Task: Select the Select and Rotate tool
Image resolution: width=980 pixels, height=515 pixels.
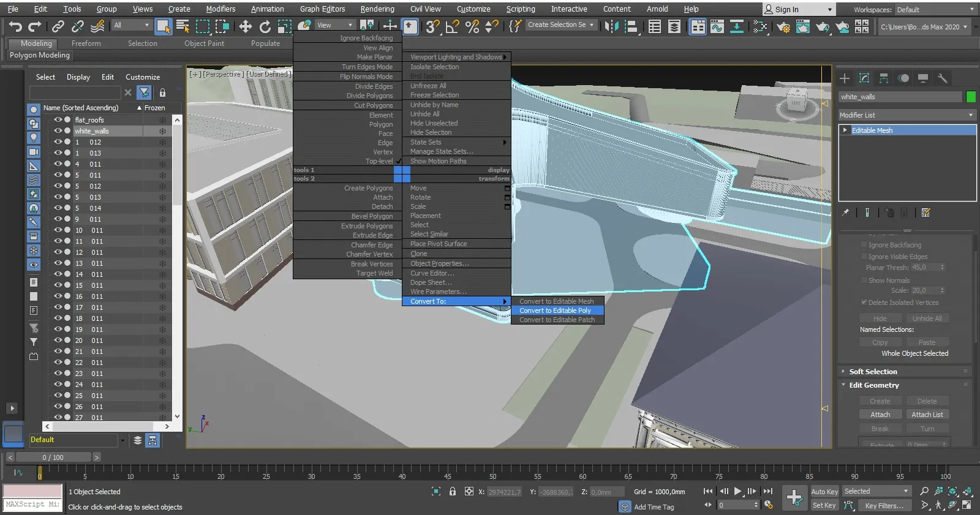Action: [x=265, y=26]
